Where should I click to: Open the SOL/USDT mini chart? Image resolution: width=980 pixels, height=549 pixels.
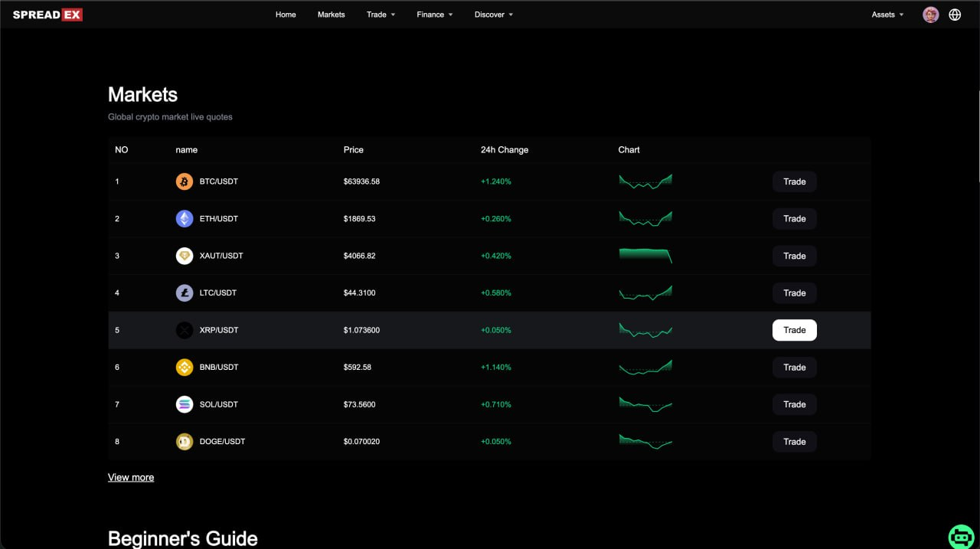pyautogui.click(x=645, y=404)
